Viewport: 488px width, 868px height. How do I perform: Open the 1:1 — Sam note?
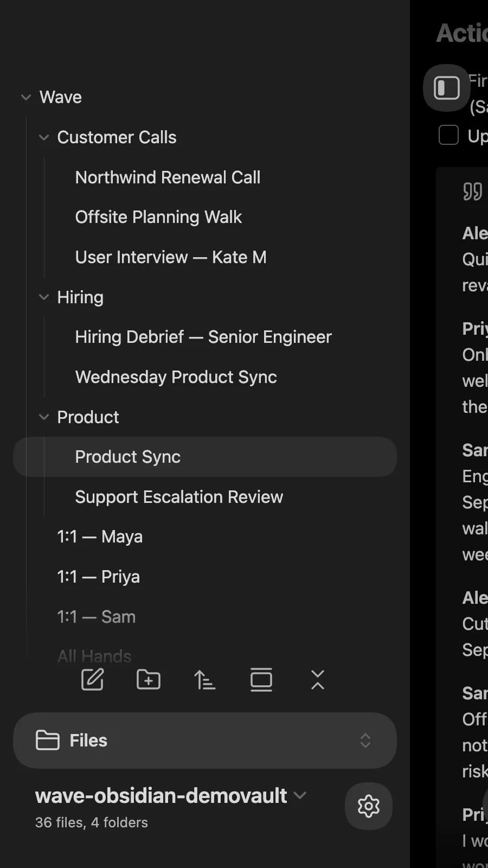[x=205, y=617]
